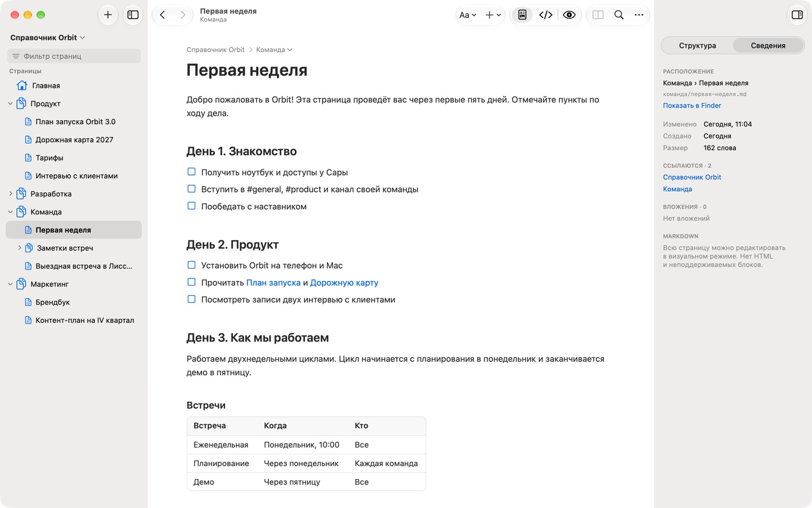Go forward with the right arrow
This screenshot has height=508, width=812.
point(182,15)
